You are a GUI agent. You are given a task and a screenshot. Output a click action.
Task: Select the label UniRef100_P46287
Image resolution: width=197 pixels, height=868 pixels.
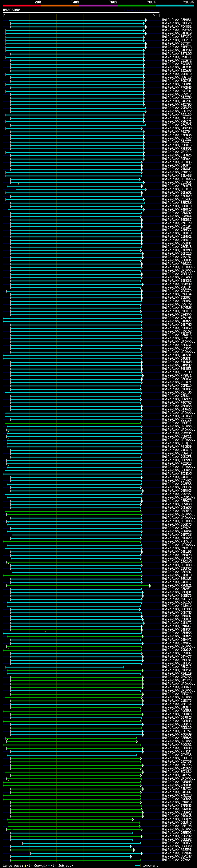pos(177,101)
